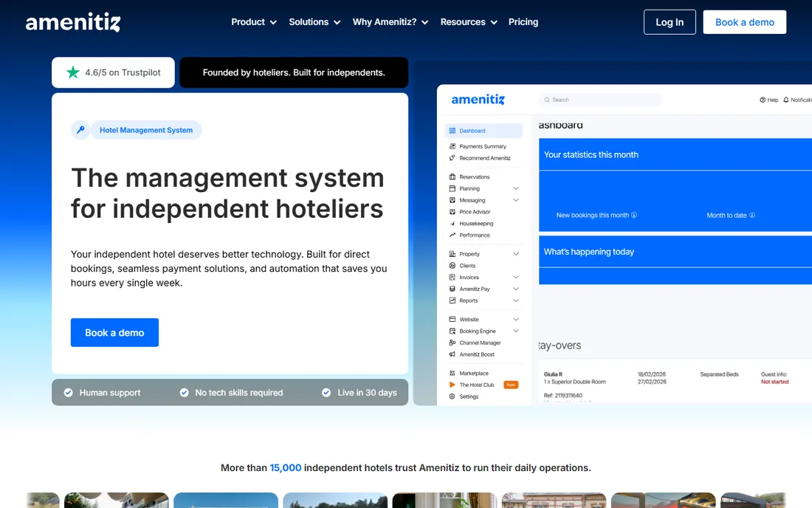Screen dimensions: 812x508
Task: Expand the Reports chevron in sidebar
Action: 516,301
